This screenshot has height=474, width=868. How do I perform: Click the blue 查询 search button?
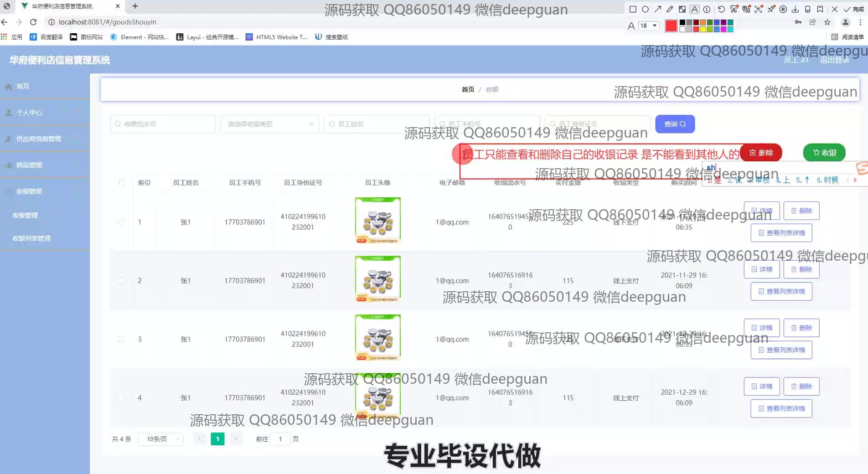pyautogui.click(x=675, y=124)
